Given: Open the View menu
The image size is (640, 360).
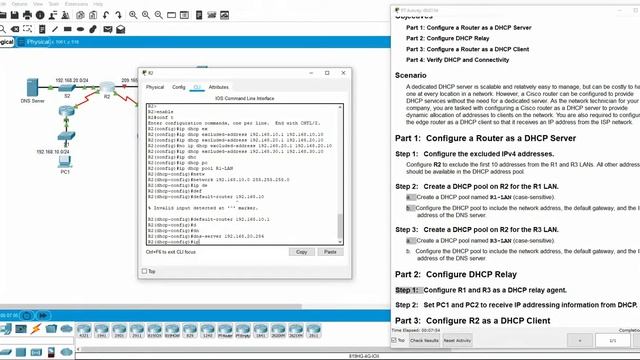Looking at the screenshot, I should (x=38, y=4).
